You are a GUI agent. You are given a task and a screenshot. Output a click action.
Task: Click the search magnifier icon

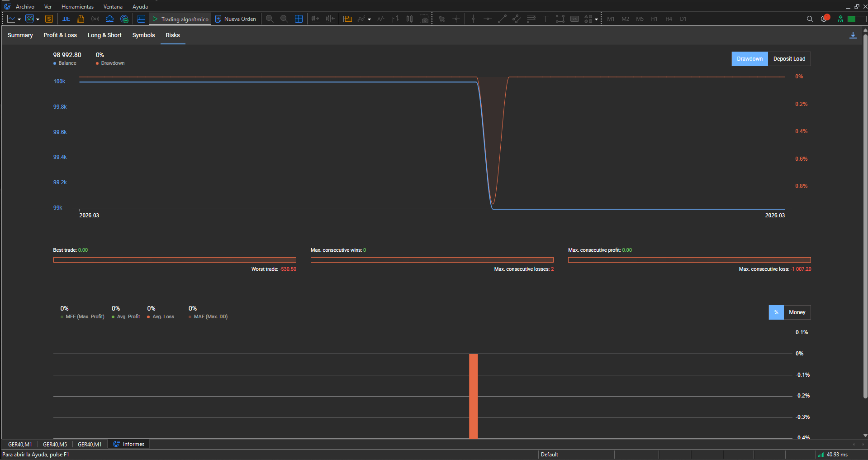coord(810,19)
